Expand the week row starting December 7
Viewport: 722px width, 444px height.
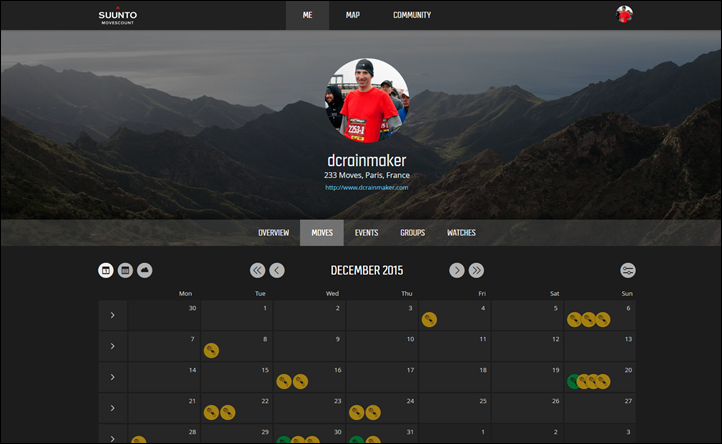click(112, 346)
